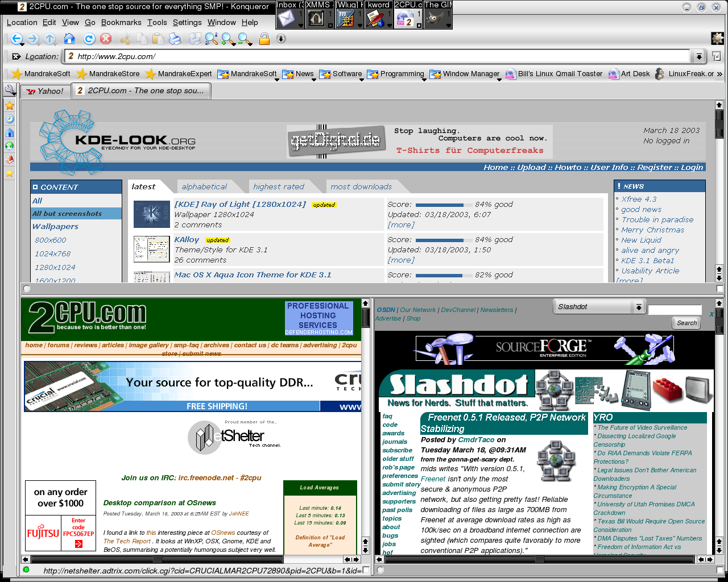The width and height of the screenshot is (728, 582).
Task: Click the MandrakeStore bookmark
Action: 108,74
